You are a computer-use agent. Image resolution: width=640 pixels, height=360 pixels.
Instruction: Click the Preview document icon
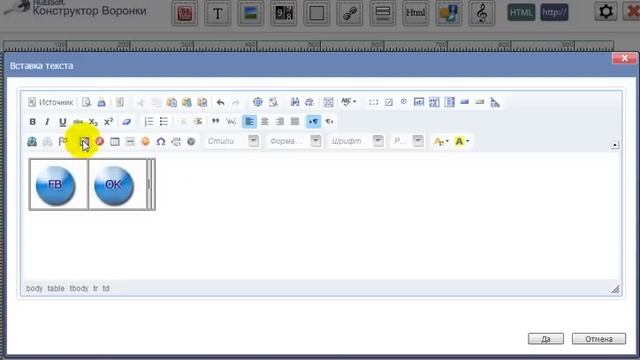click(x=86, y=102)
